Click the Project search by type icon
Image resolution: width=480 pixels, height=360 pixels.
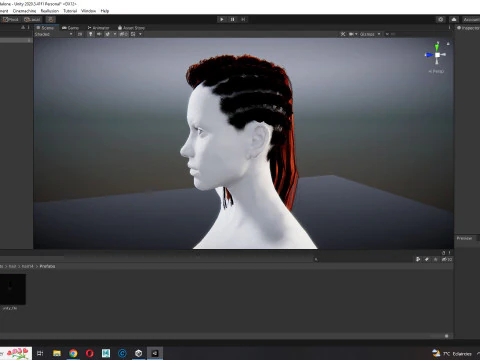418,259
